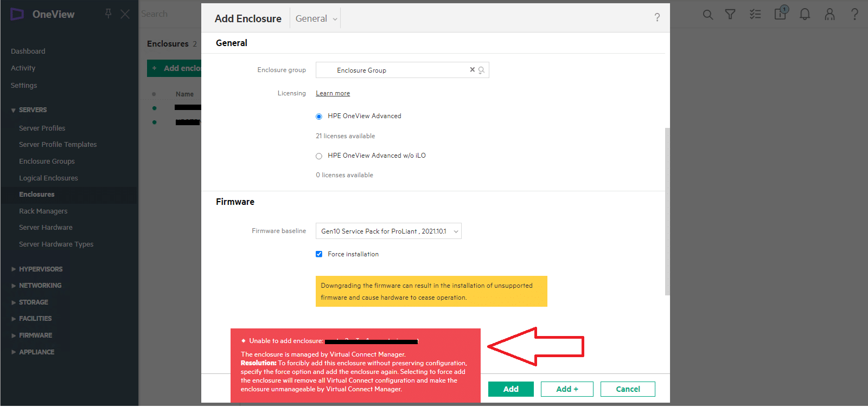Sort enclosures by Name column
Screen dimensions: 868x407
pos(184,94)
